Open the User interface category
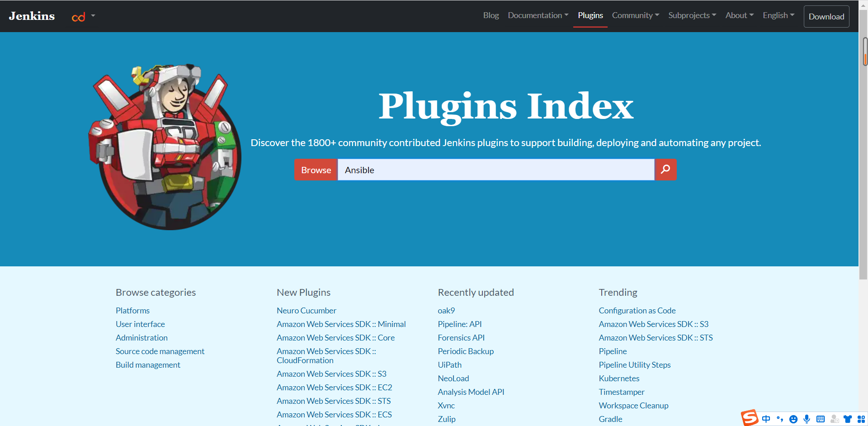 (140, 324)
